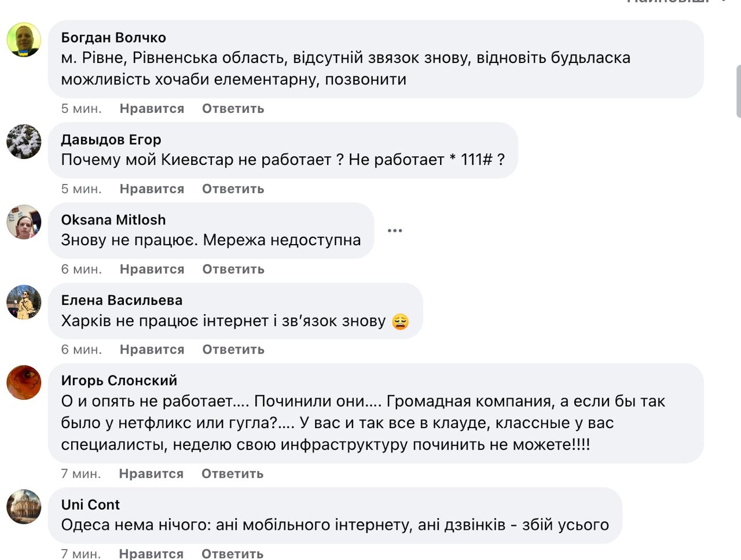Open Uni Cont's profile via name
Screen dimensions: 741x560
90,504
